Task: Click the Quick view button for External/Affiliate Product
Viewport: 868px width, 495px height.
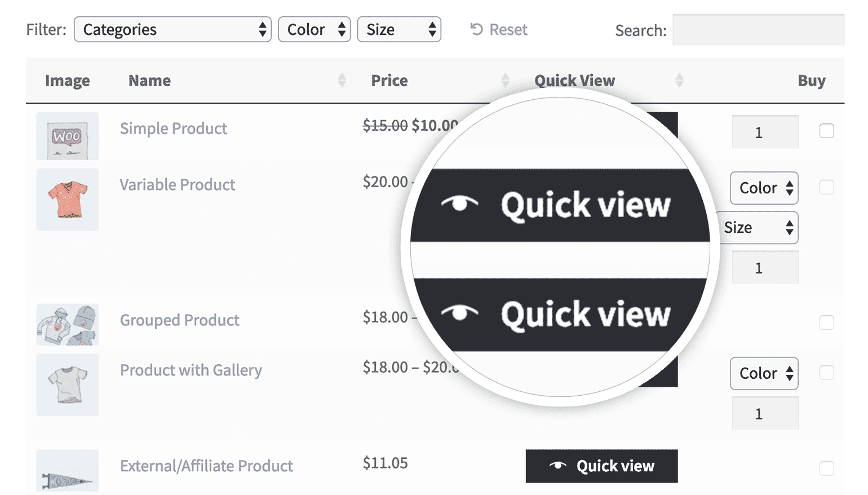Action: [601, 466]
